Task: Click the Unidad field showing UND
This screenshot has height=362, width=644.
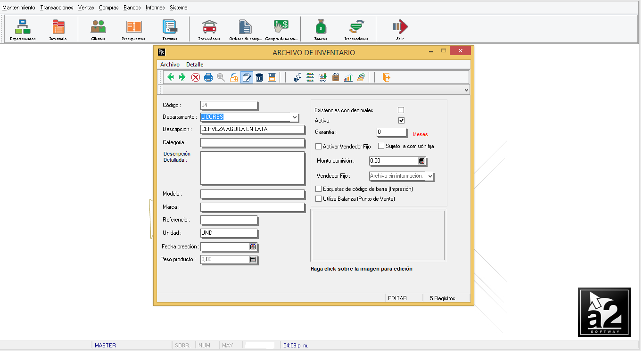Action: tap(229, 233)
